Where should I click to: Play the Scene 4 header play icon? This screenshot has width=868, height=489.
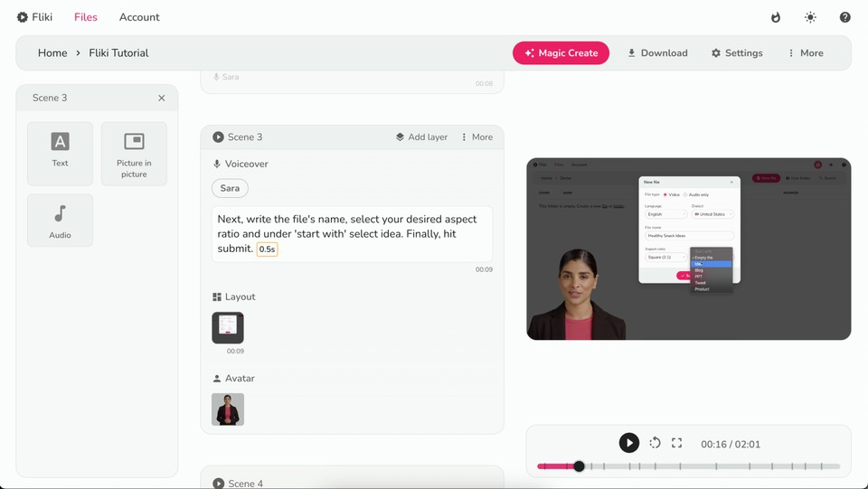218,483
